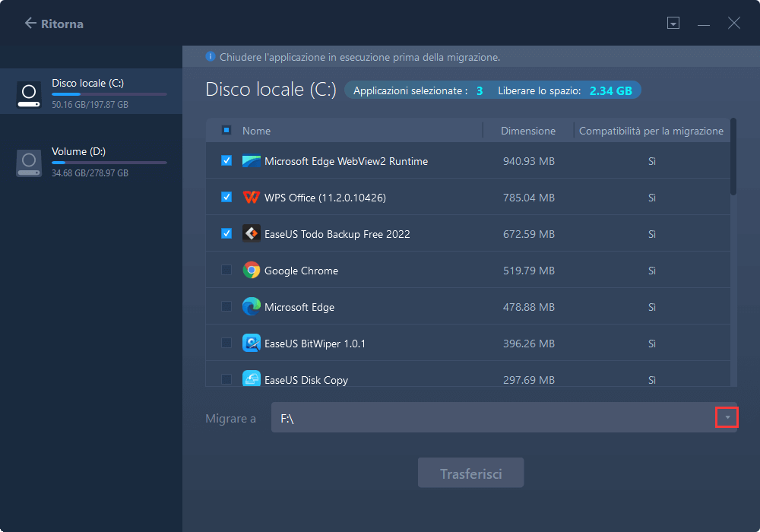Screen dimensions: 760x532
Task: Sort by Dimensione column header
Action: click(x=528, y=131)
